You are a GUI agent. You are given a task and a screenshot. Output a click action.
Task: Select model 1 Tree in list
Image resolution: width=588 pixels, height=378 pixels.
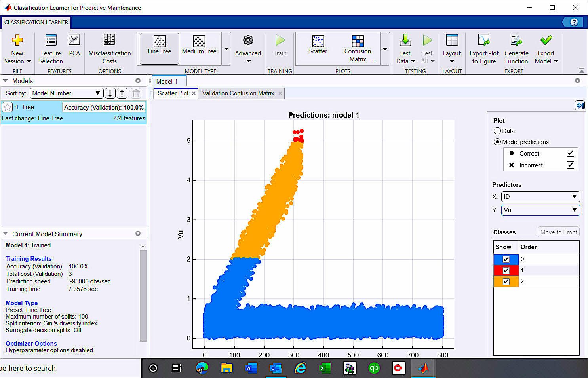tap(74, 113)
